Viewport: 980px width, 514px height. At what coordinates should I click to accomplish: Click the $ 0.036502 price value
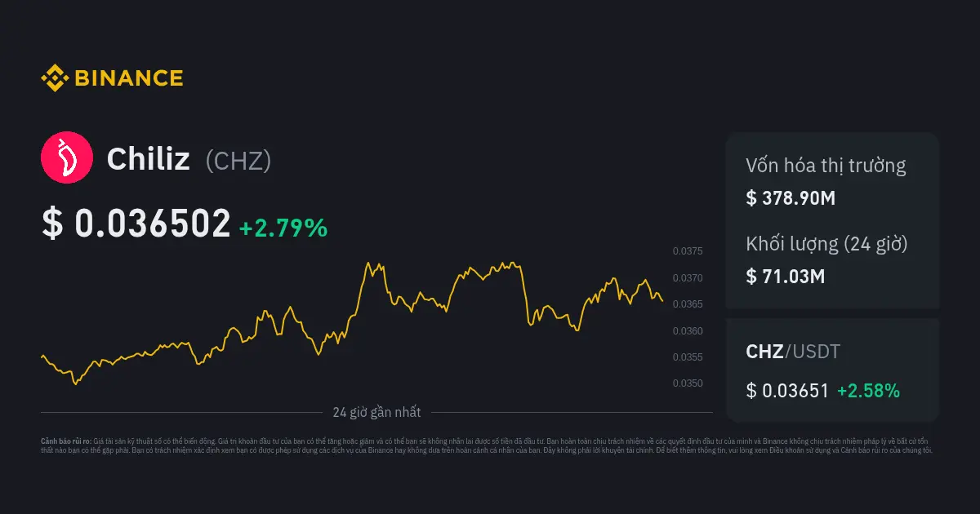point(136,224)
